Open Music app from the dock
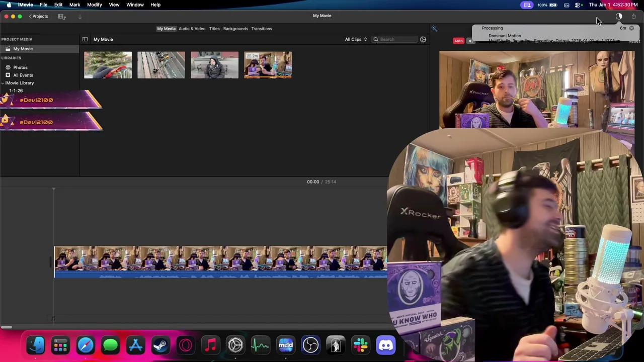644x362 pixels. click(x=210, y=345)
